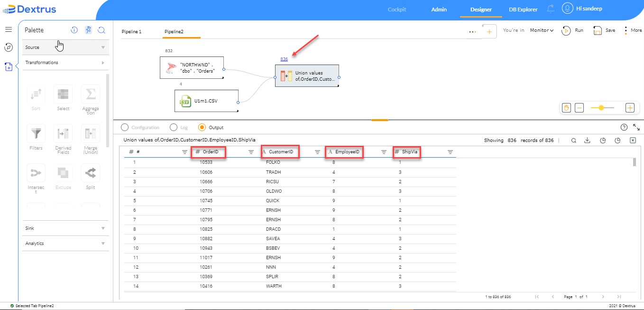Click the zoom out minus icon
Viewport: 644px width, 310px height.
579,108
